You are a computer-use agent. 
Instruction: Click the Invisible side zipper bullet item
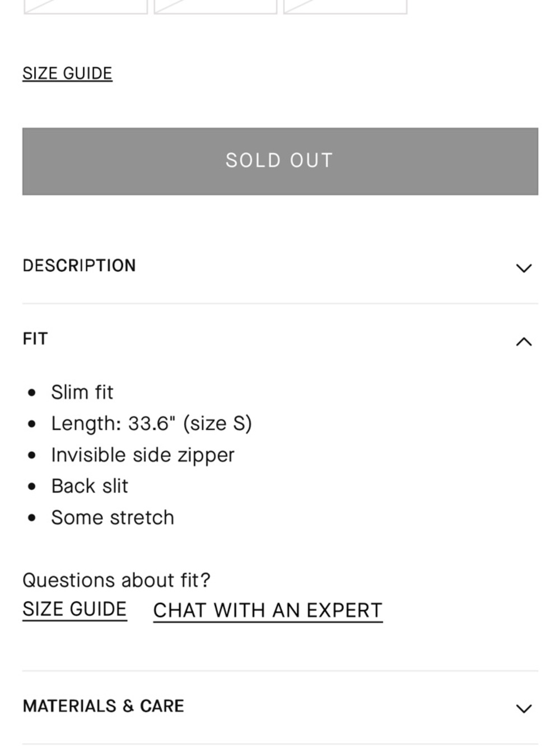[x=143, y=455]
